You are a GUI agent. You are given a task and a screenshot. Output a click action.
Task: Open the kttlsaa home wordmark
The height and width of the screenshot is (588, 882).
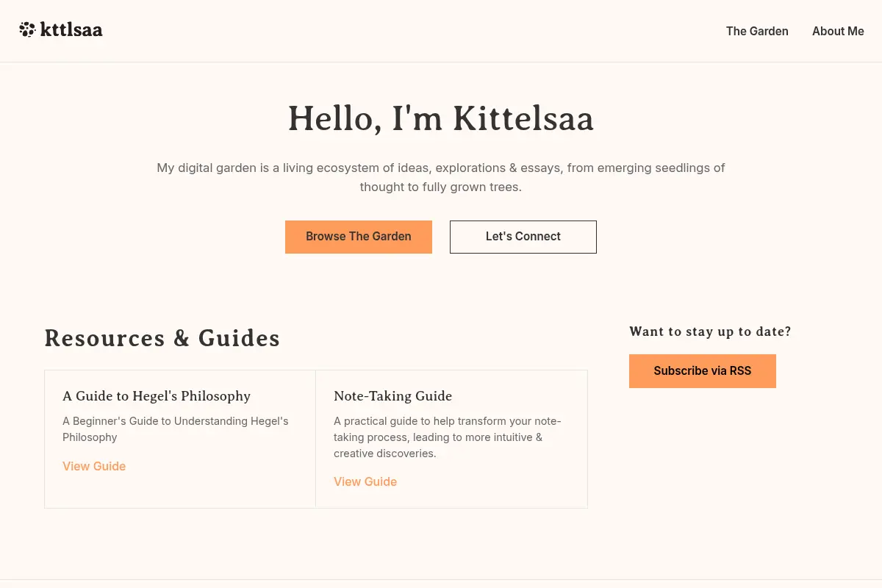pyautogui.click(x=71, y=30)
